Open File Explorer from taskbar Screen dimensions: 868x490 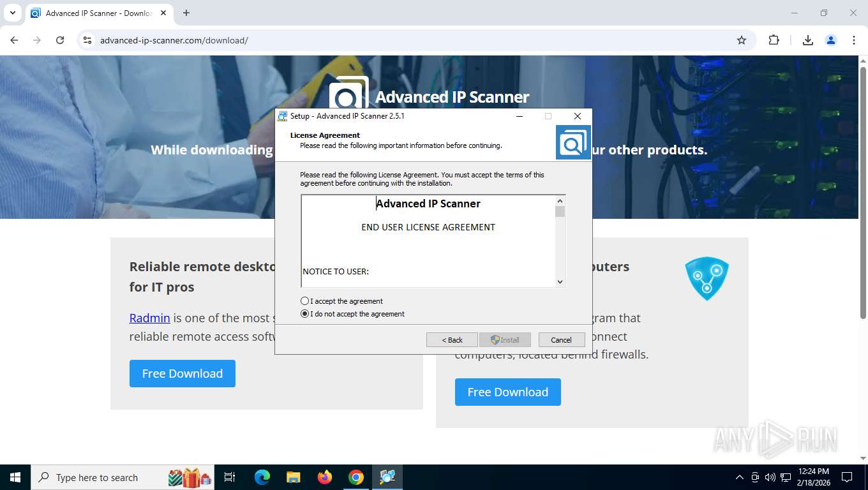click(294, 477)
